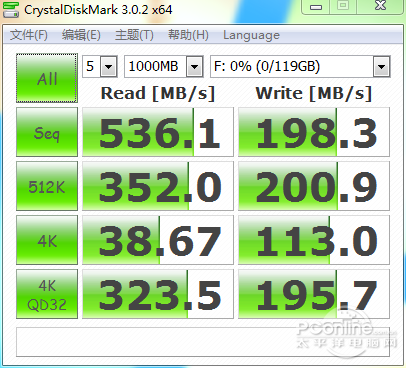Minimize the CrystalDiskMark window
The height and width of the screenshot is (368, 406).
316,7
